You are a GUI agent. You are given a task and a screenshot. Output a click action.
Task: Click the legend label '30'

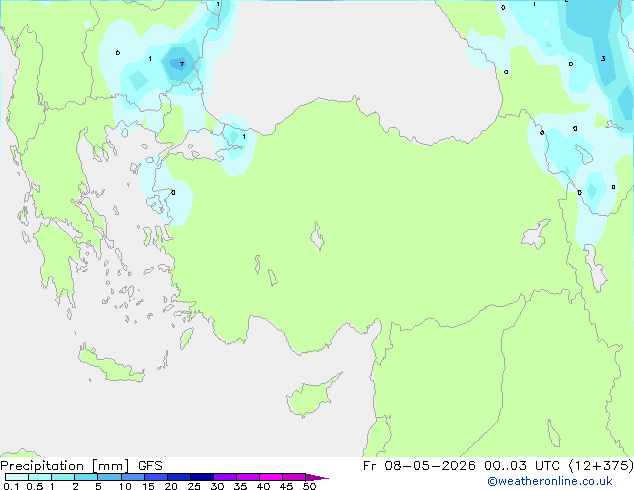(x=217, y=486)
